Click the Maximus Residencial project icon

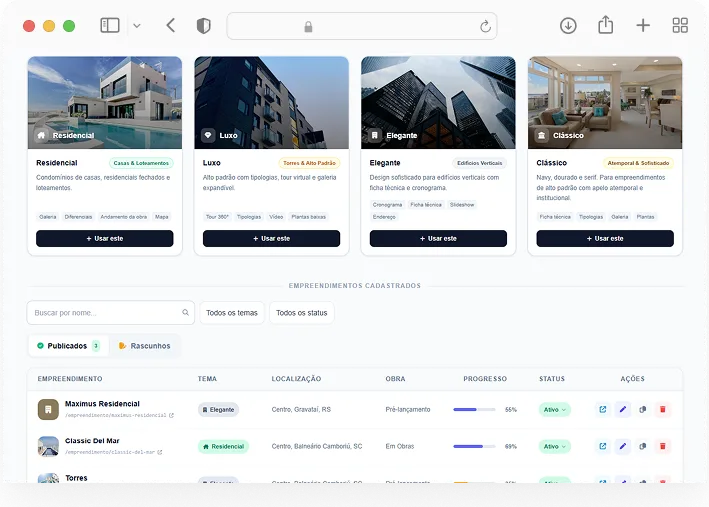(48, 409)
